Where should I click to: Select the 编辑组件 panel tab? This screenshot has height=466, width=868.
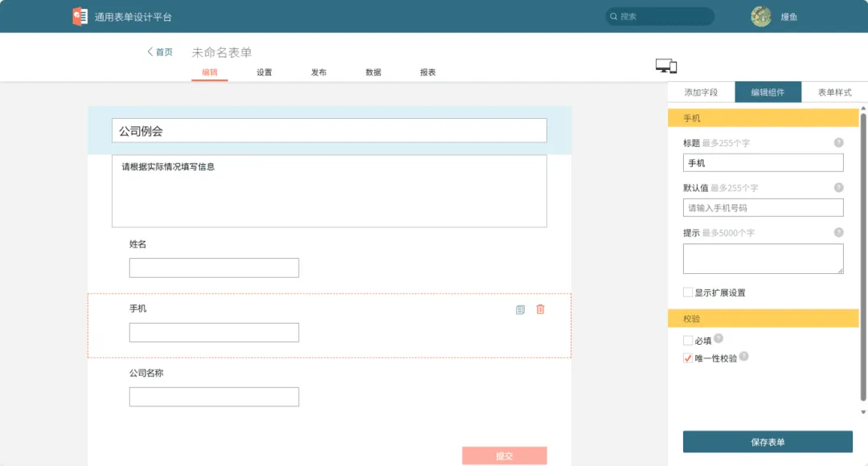coord(768,92)
